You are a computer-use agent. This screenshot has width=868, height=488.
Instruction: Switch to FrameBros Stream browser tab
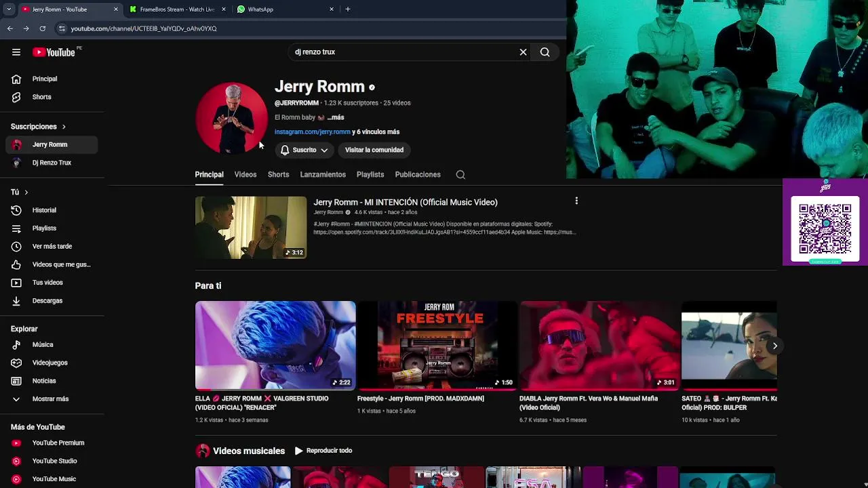pyautogui.click(x=177, y=9)
